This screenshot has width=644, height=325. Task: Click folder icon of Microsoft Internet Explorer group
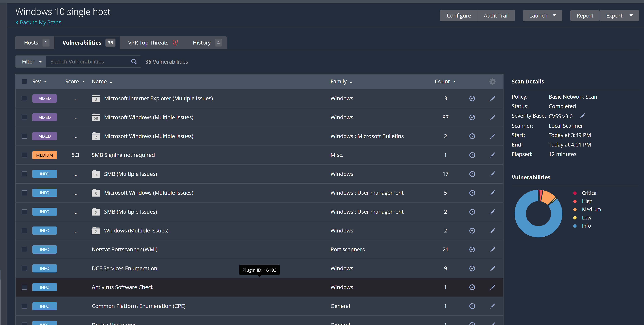click(96, 98)
